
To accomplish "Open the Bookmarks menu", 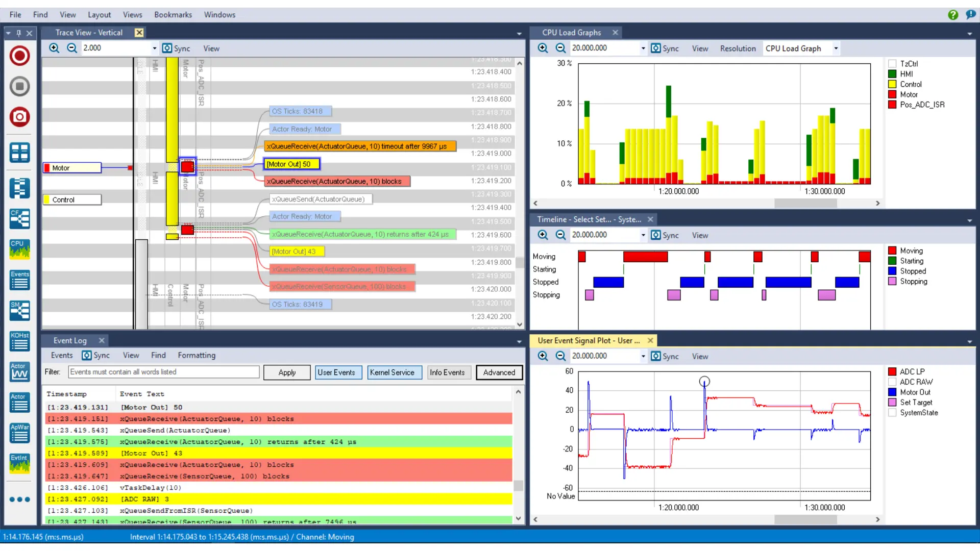I will (x=173, y=15).
